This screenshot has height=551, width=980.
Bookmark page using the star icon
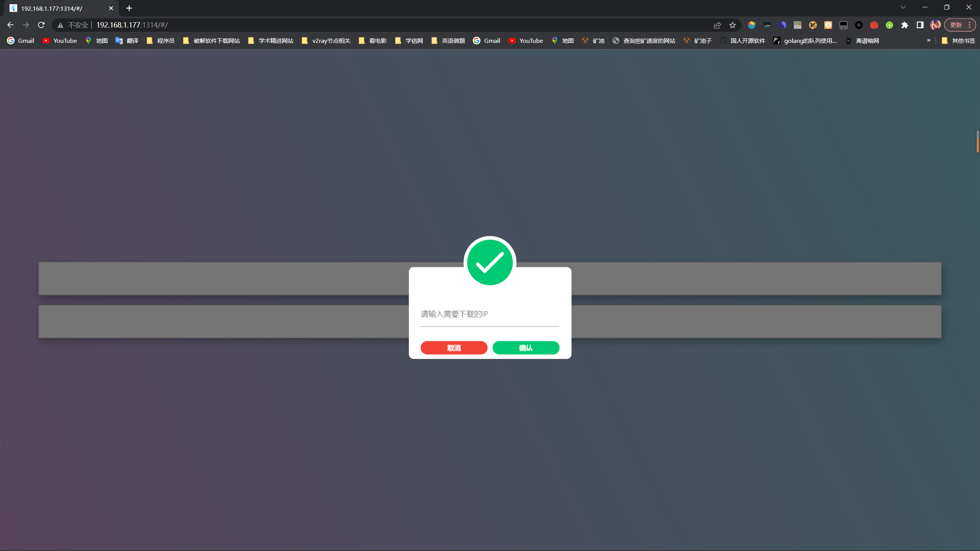point(732,25)
